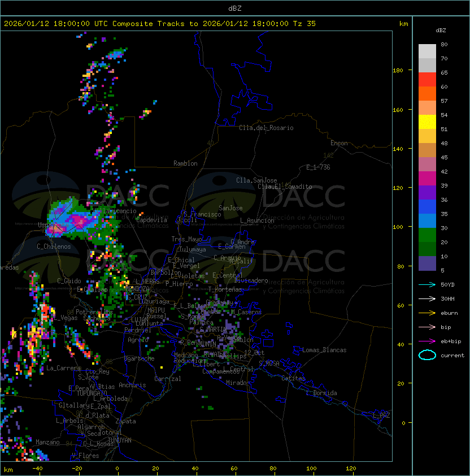Click the 'Anchoris' map label
The image size is (470, 476).
(132, 385)
